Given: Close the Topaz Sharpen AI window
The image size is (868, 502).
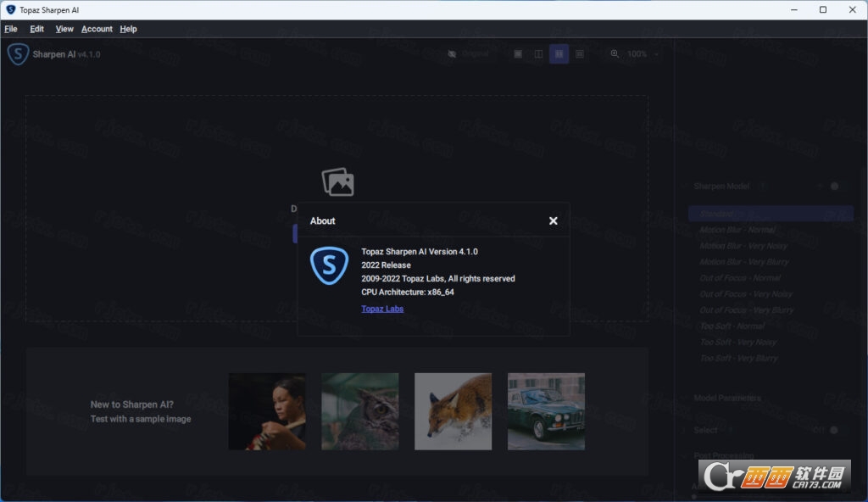Looking at the screenshot, I should click(x=853, y=9).
